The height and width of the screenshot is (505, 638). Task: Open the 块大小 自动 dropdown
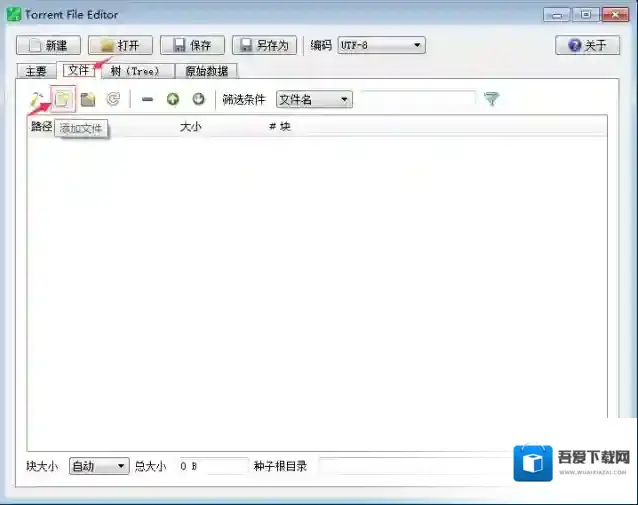pos(99,466)
